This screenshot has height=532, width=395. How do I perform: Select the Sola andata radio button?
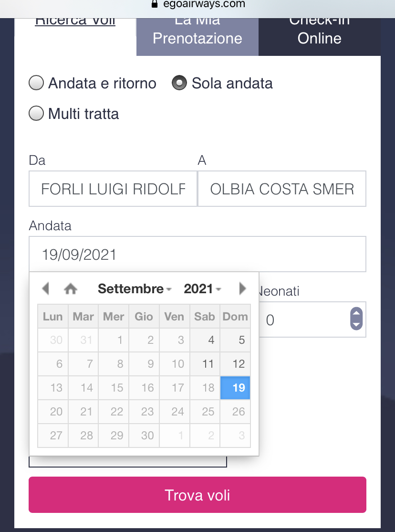(179, 84)
